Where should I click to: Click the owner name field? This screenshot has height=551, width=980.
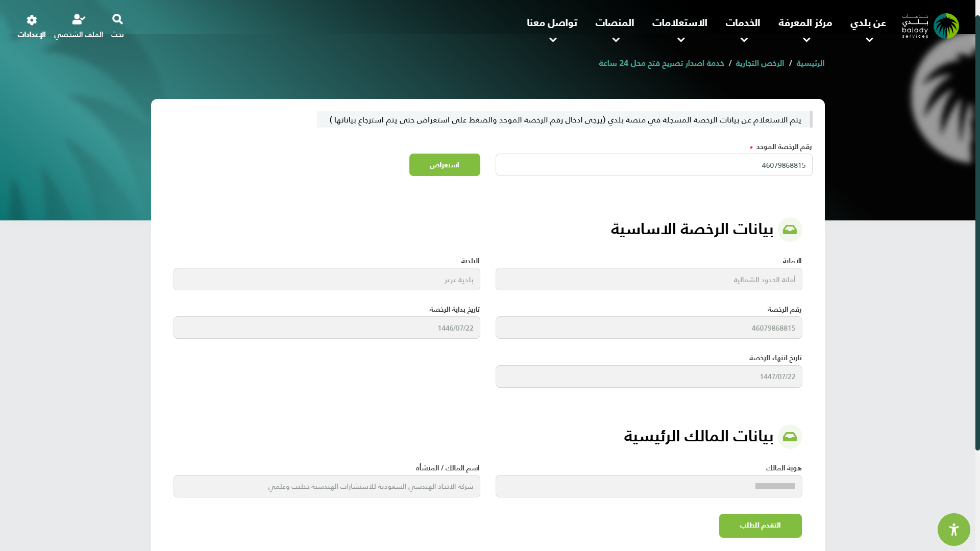327,486
